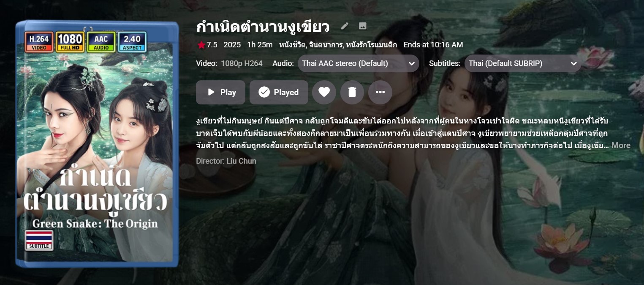Open the Green Snake poster thumbnail
The image size is (644, 285).
click(97, 144)
